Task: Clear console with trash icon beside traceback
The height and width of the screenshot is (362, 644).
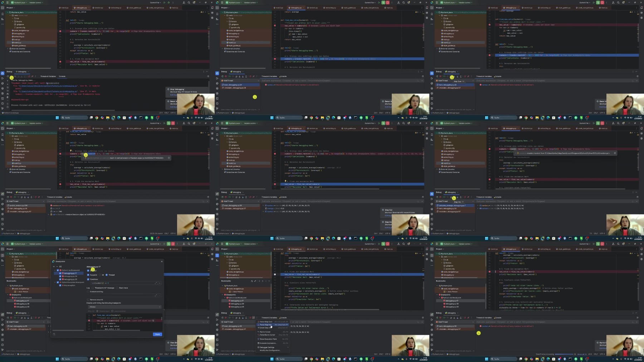Action: (8, 97)
